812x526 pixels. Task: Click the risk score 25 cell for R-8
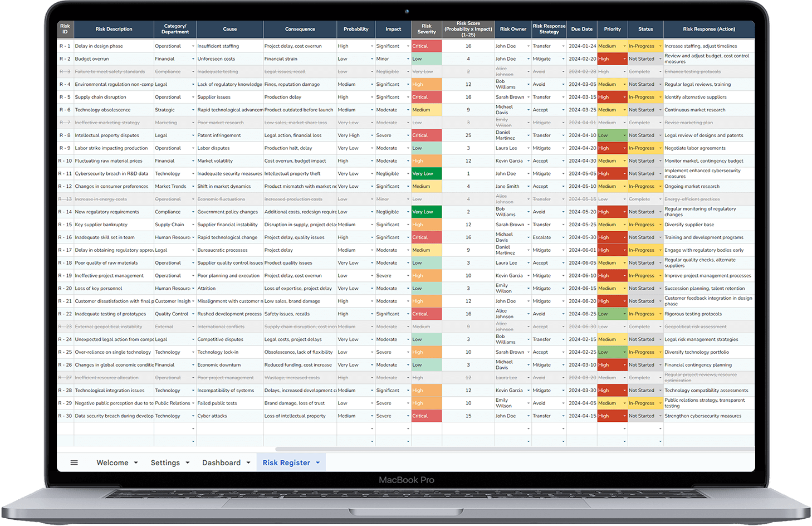coord(468,135)
